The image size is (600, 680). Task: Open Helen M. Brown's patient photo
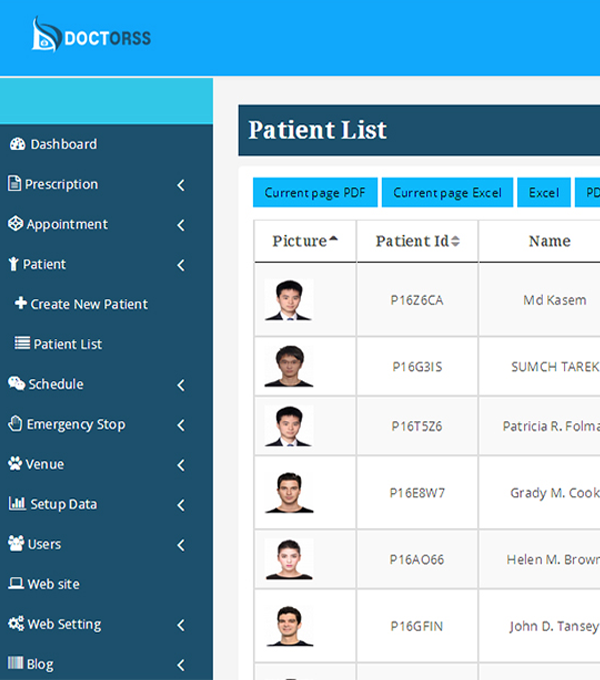click(x=289, y=559)
